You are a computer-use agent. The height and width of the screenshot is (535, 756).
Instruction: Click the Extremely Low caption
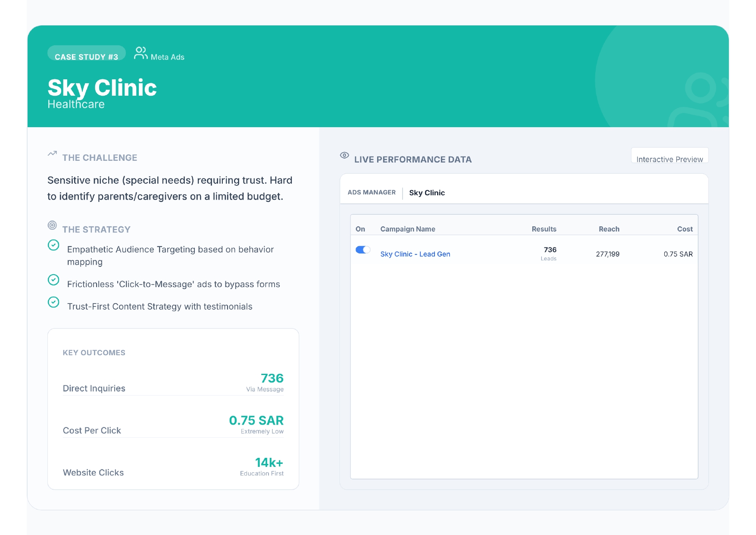pos(262,432)
